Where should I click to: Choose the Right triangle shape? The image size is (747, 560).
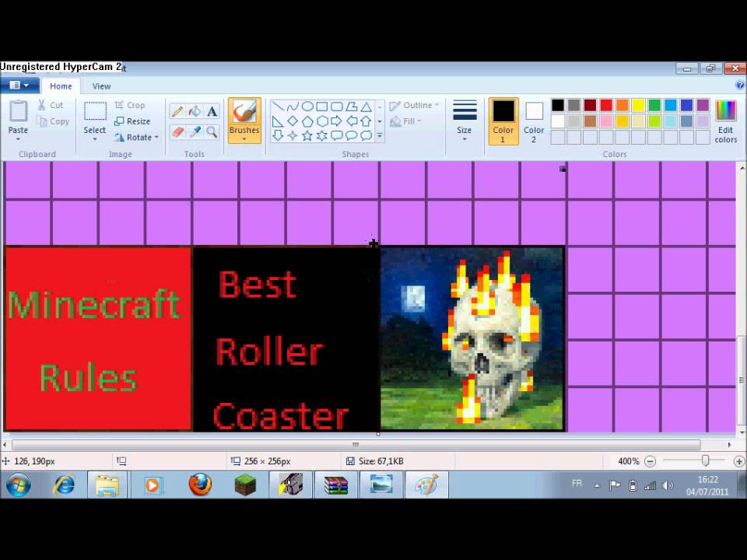pyautogui.click(x=279, y=121)
